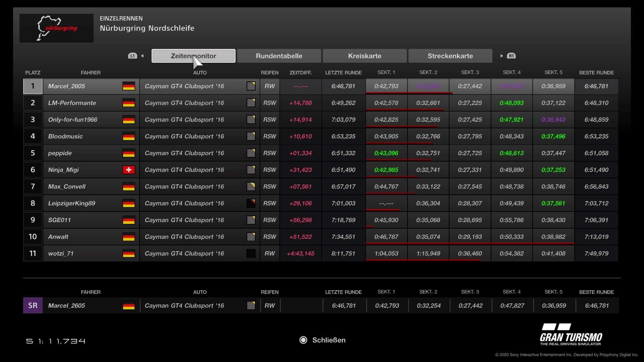Click Max_Convell's yellow-cornered car color icon
Screen dimensions: 644x362
pos(251,187)
